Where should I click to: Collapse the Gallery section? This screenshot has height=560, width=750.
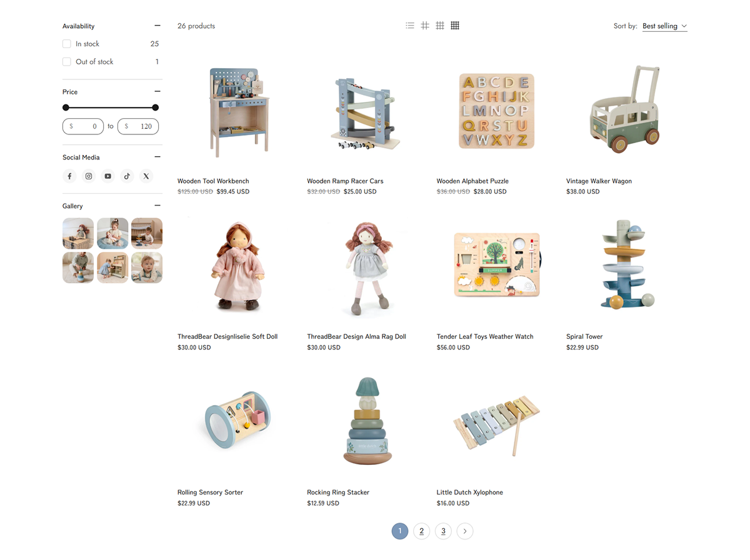[157, 206]
